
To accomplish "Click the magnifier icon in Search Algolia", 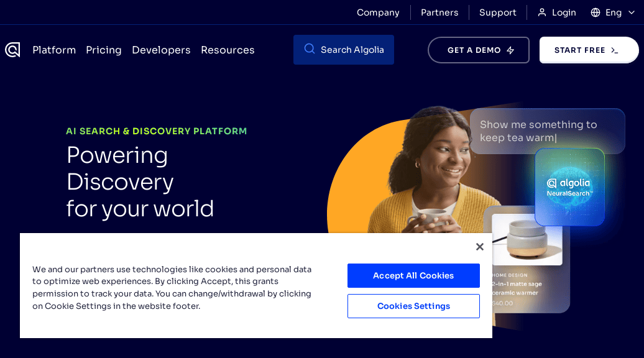I will tap(309, 49).
